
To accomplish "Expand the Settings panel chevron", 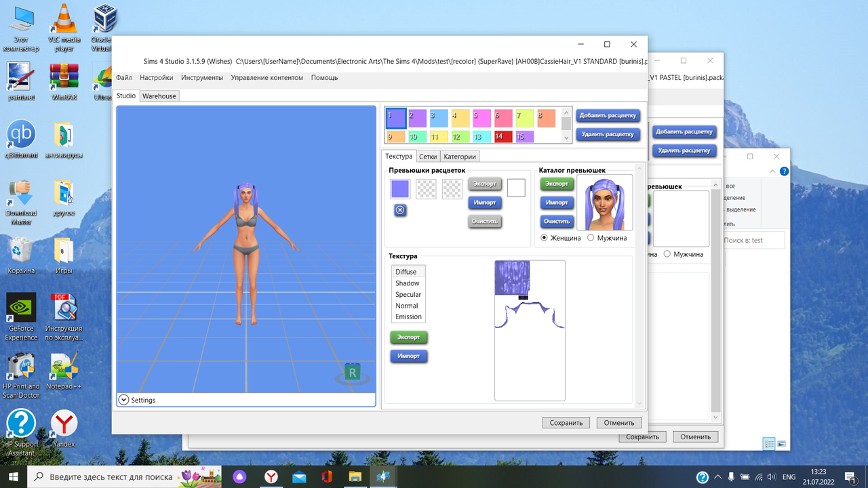I will (x=123, y=400).
